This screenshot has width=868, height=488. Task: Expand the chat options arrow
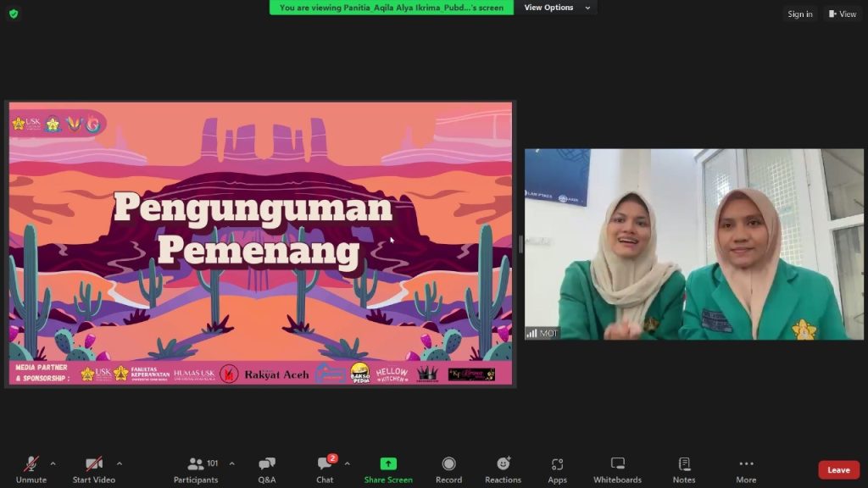coord(347,463)
